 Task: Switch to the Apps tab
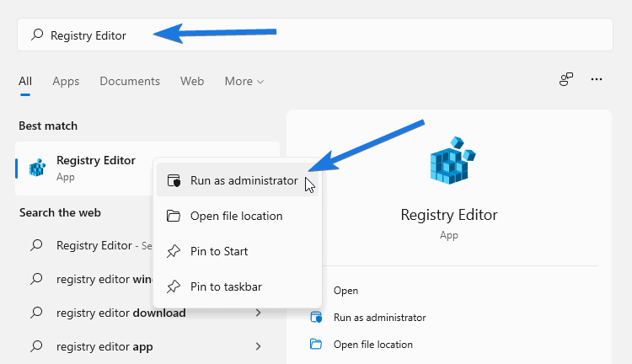(66, 82)
